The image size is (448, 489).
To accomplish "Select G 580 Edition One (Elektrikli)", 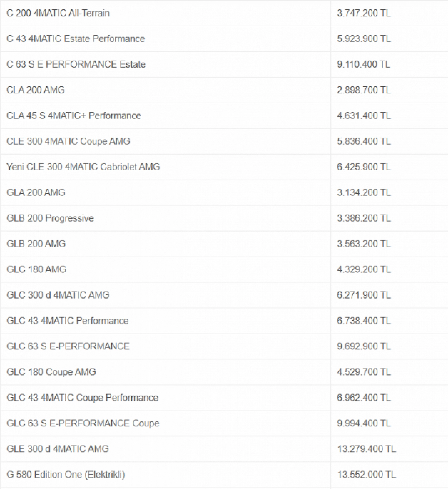I will pos(66,474).
